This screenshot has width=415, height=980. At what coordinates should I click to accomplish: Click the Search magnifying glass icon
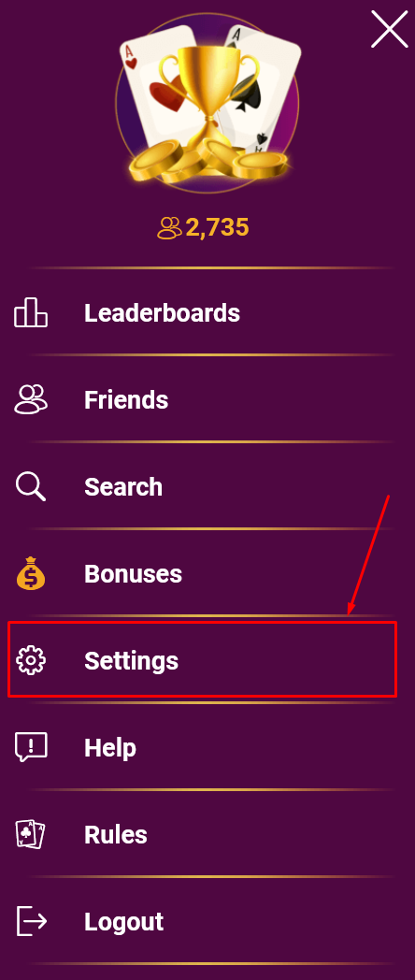31,486
